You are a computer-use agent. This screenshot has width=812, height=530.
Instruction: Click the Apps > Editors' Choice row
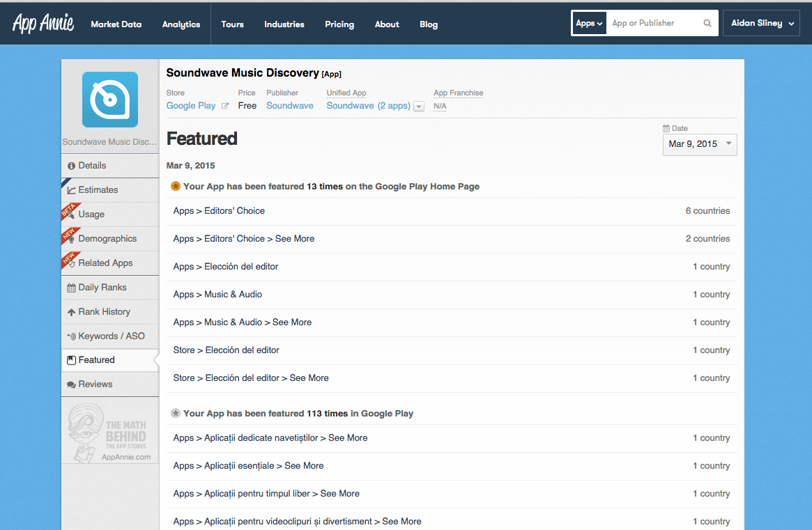pos(452,211)
